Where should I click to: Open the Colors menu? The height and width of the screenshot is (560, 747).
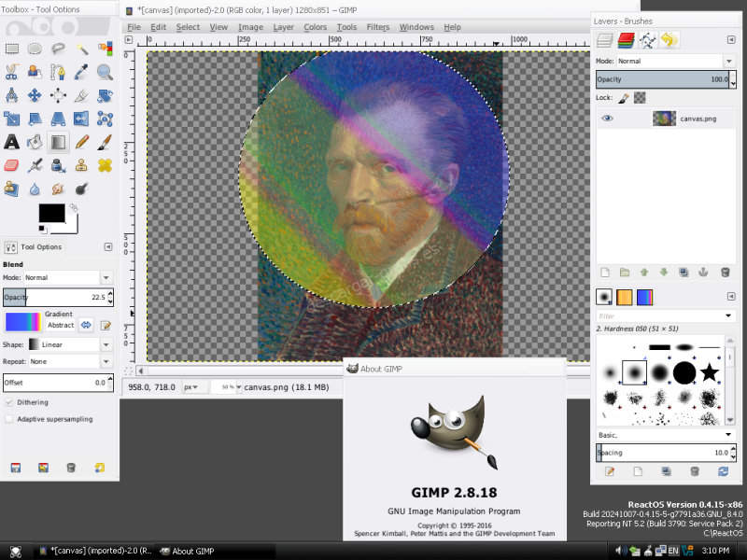315,27
